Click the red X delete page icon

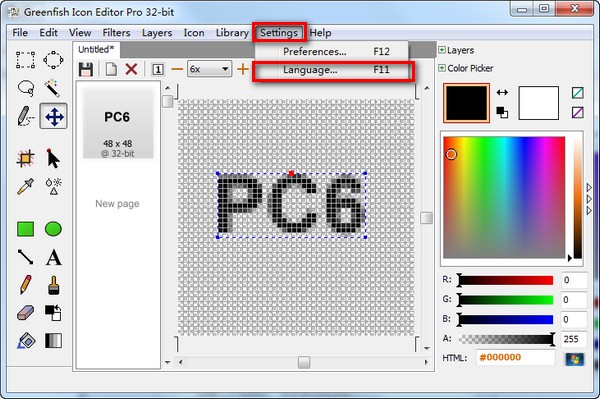tap(131, 69)
